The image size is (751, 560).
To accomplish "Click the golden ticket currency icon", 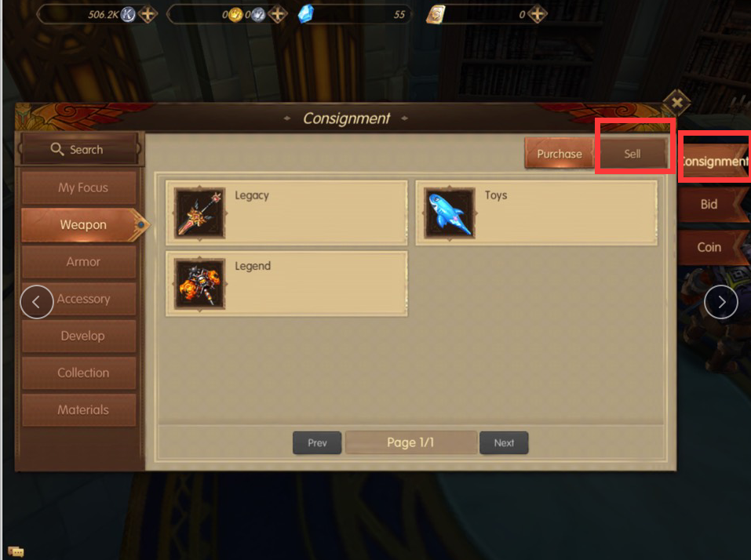I will (436, 14).
